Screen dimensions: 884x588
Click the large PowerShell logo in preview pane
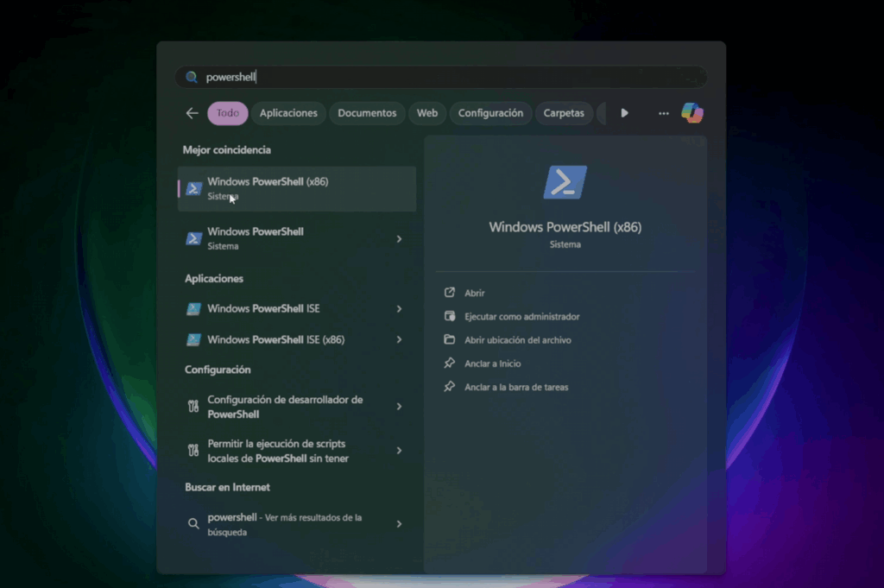[565, 182]
